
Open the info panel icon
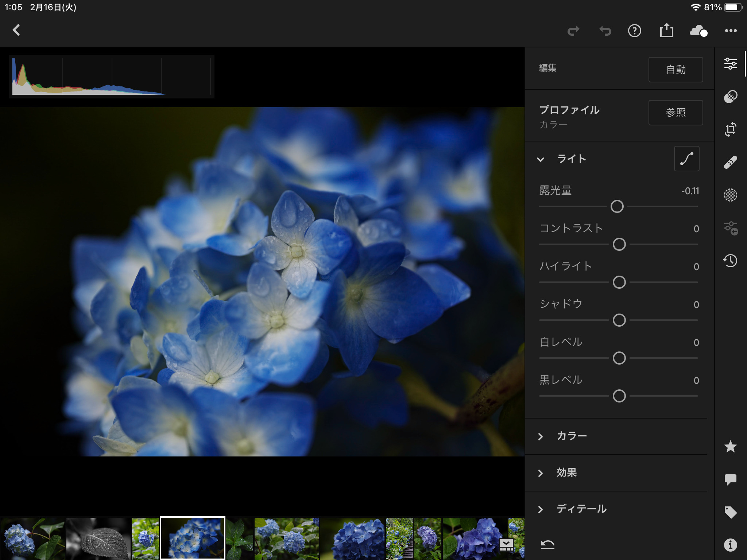tap(731, 545)
